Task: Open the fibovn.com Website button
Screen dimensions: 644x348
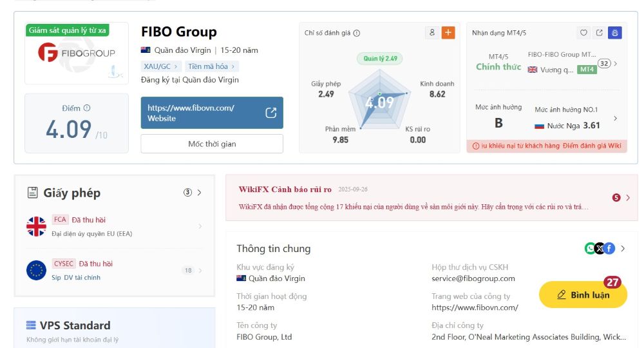Action: click(x=212, y=113)
